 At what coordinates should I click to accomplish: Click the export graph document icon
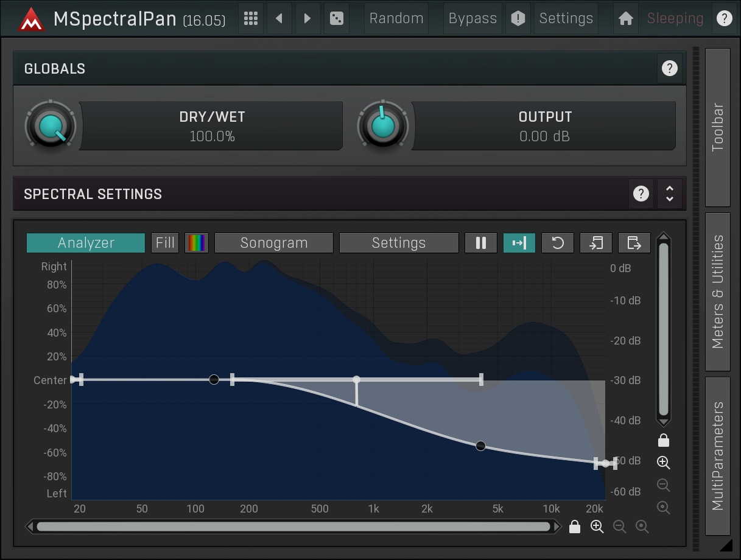tap(634, 243)
